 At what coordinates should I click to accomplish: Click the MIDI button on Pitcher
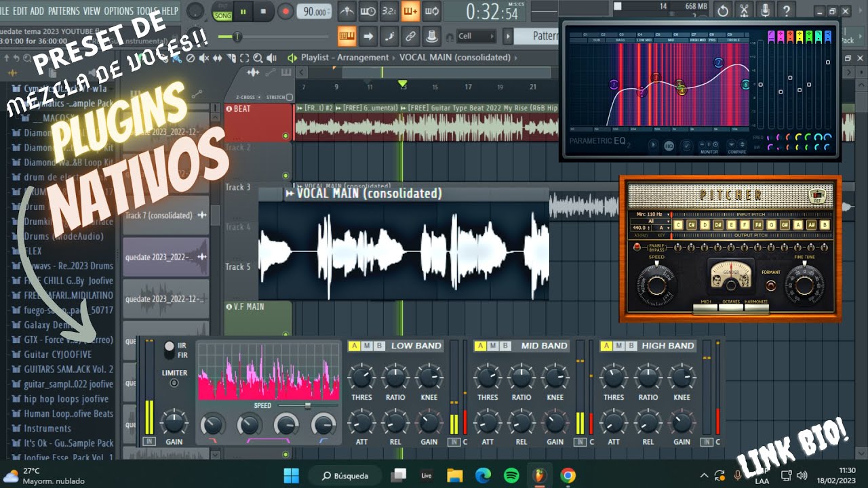click(705, 307)
